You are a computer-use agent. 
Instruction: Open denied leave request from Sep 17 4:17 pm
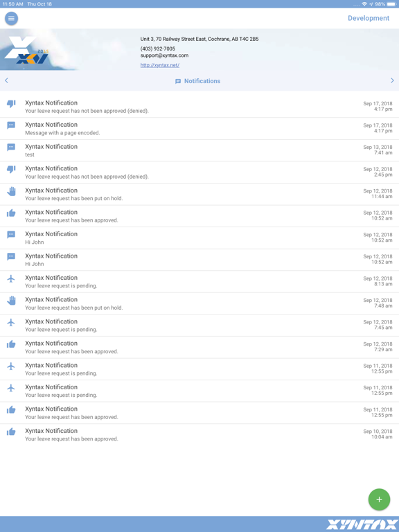click(199, 107)
